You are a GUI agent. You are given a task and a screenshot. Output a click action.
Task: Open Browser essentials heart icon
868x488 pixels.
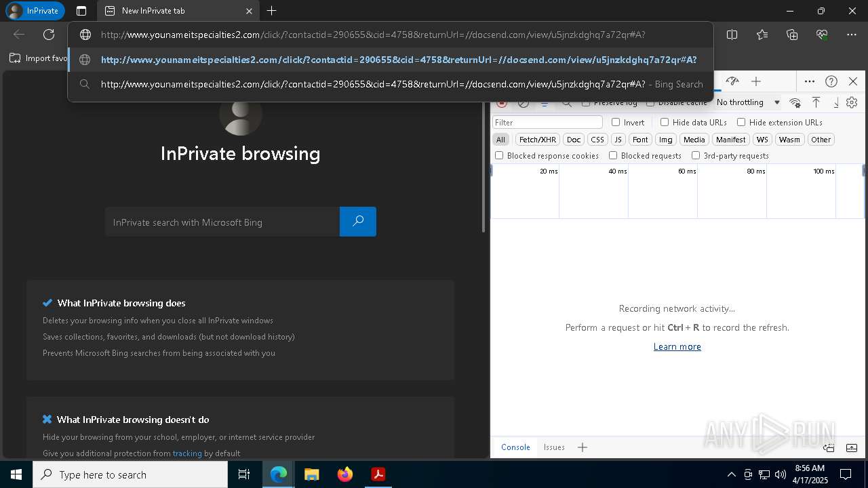click(x=822, y=35)
